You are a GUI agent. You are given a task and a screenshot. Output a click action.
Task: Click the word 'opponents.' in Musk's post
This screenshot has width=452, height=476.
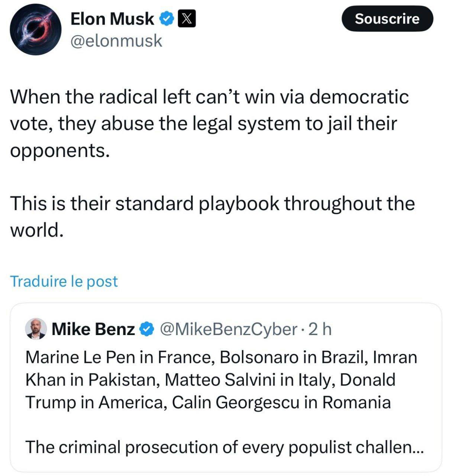pyautogui.click(x=60, y=151)
